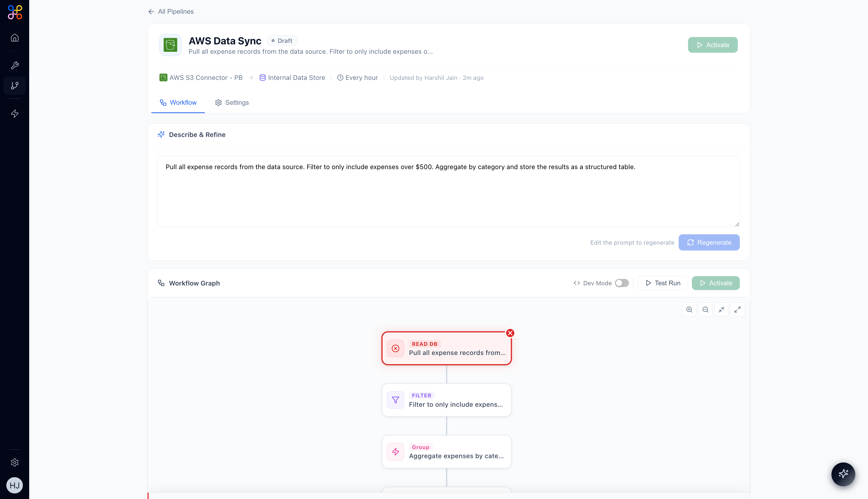Click the Describe & Refine sparkle icon

pos(161,134)
